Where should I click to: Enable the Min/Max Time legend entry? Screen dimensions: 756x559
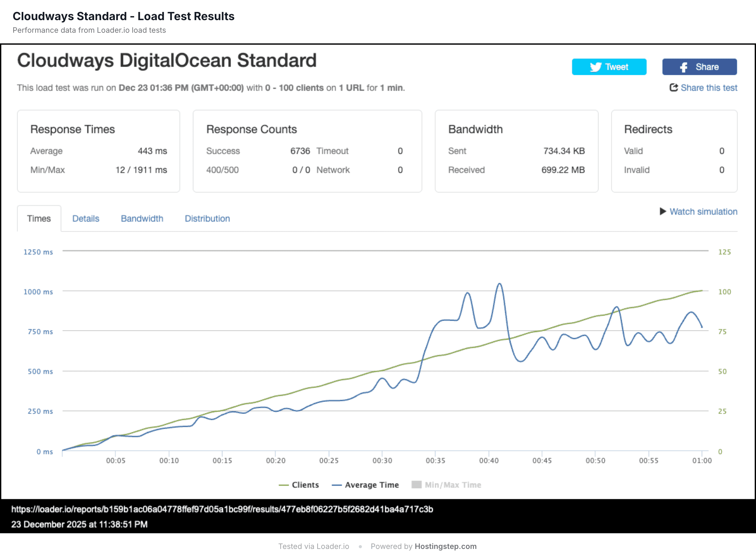pos(446,485)
